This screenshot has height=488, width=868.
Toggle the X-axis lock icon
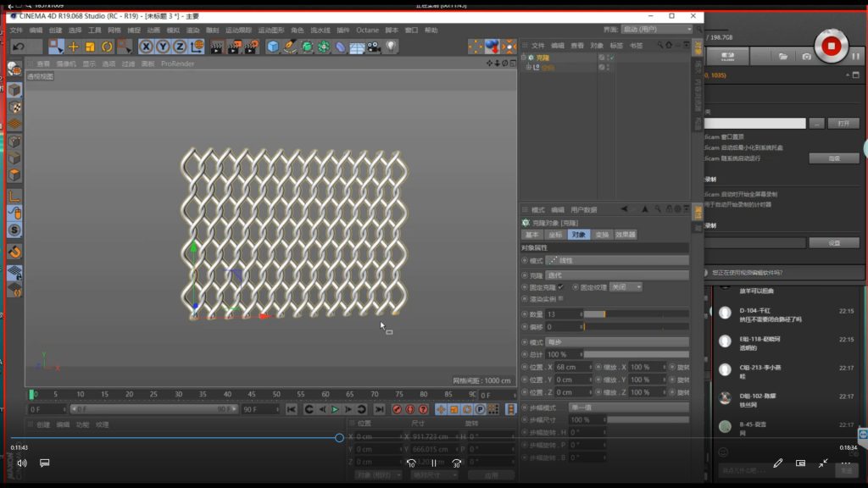pyautogui.click(x=146, y=47)
